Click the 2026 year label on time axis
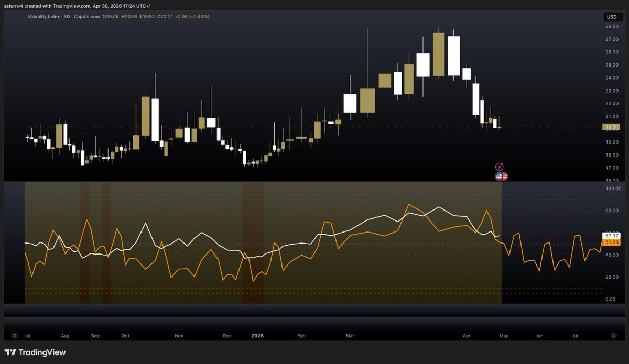Screen dimensions: 629x364 (x=257, y=335)
